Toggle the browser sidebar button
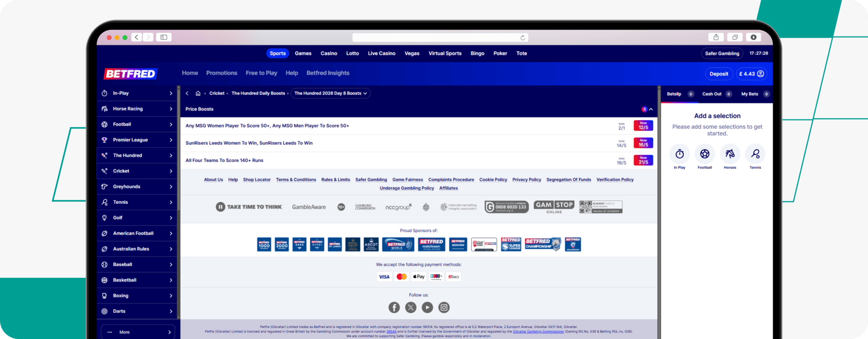Viewport: 868px width, 339px height. [x=164, y=37]
